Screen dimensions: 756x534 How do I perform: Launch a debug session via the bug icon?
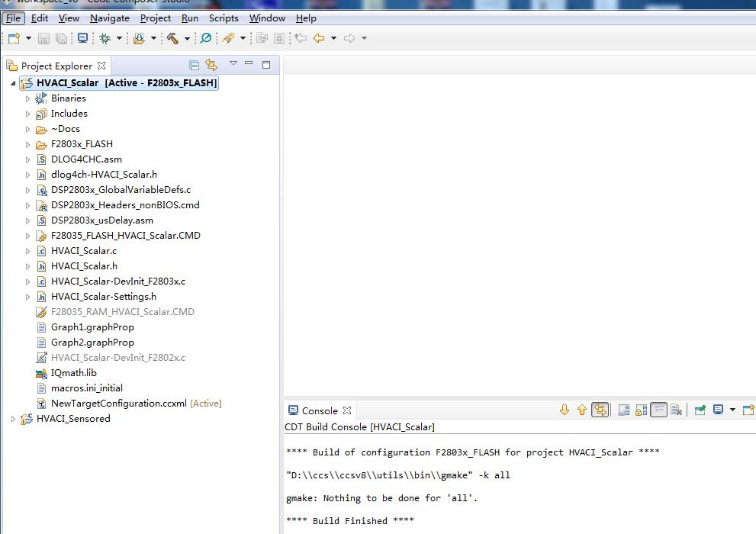point(106,38)
